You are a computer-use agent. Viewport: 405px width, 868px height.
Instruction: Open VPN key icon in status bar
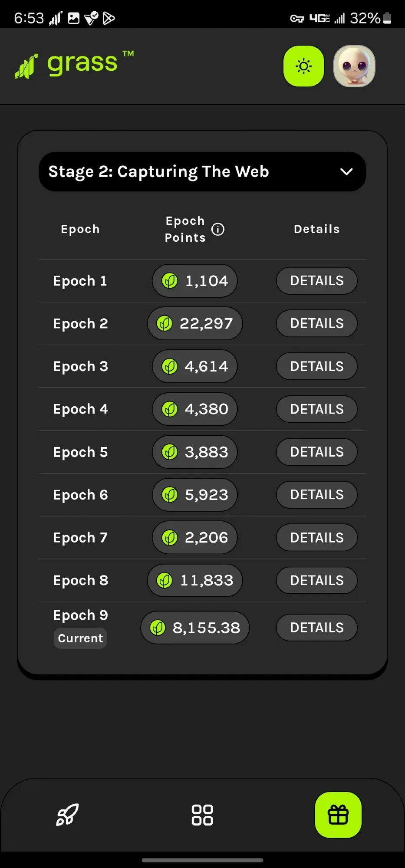297,18
